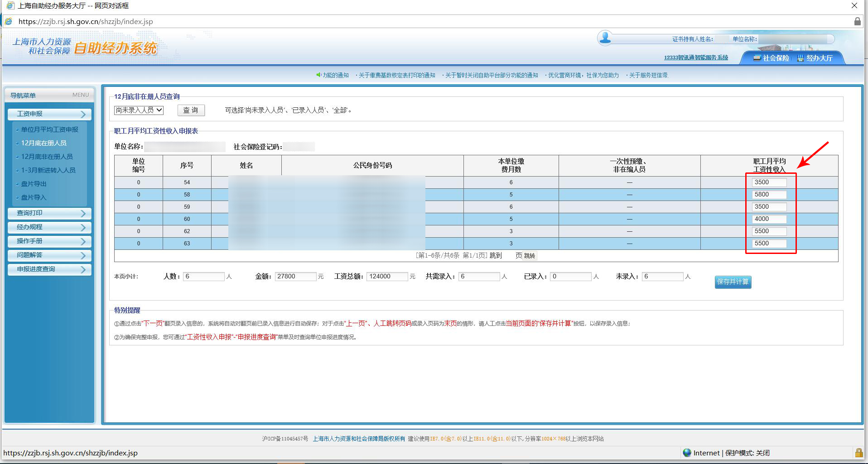This screenshot has width=868, height=464.
Task: Click the 跳转 page jump button
Action: 530,256
